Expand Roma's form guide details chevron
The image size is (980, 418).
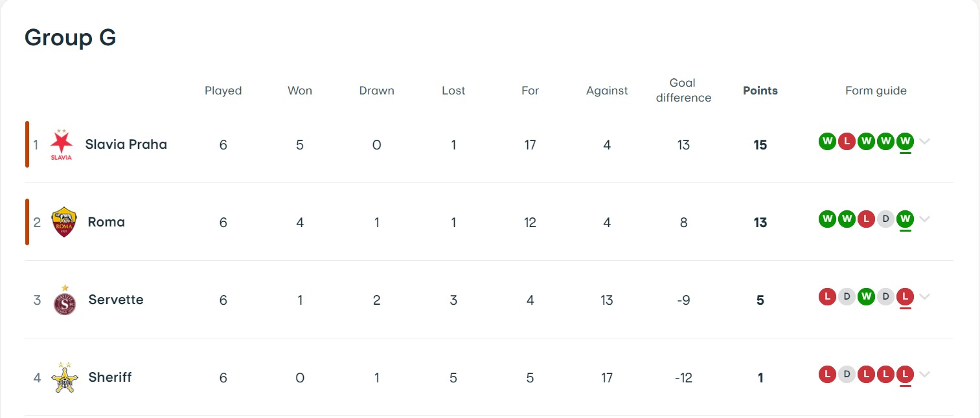925,219
